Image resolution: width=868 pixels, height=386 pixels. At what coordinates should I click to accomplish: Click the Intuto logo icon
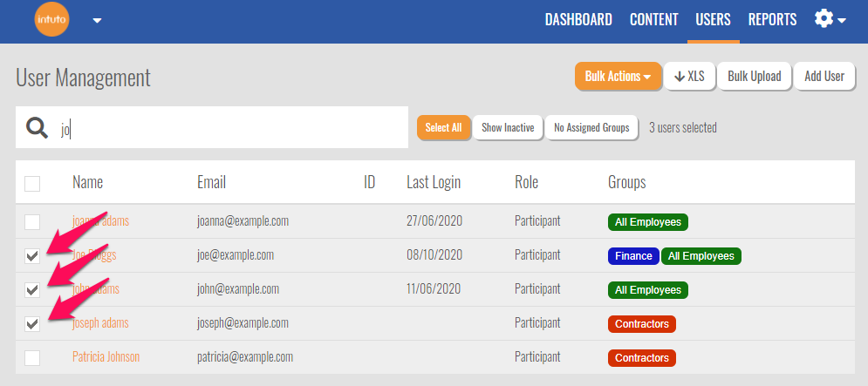(51, 20)
